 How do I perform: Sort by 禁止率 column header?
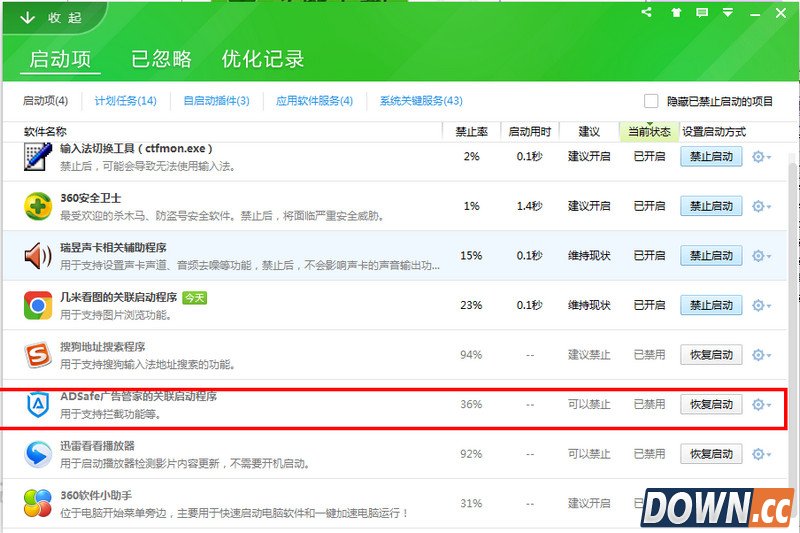click(471, 132)
